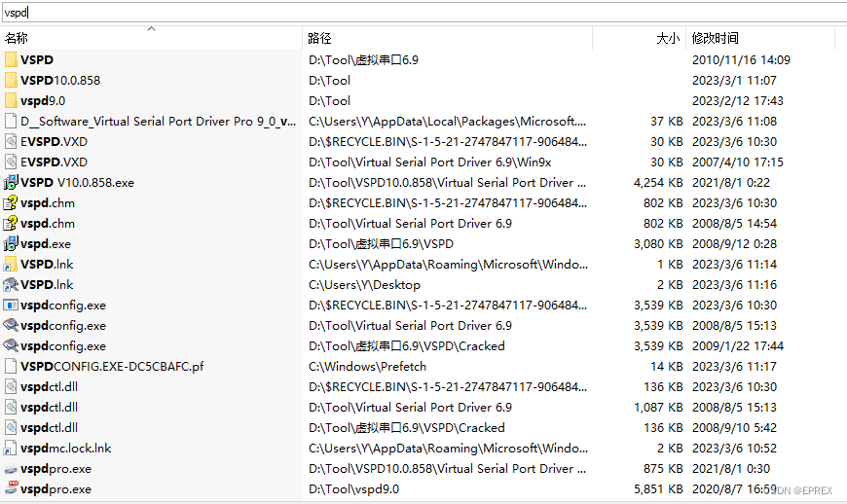This screenshot has height=504, width=847.
Task: Select the VSPD folder name
Action: [x=37, y=60]
